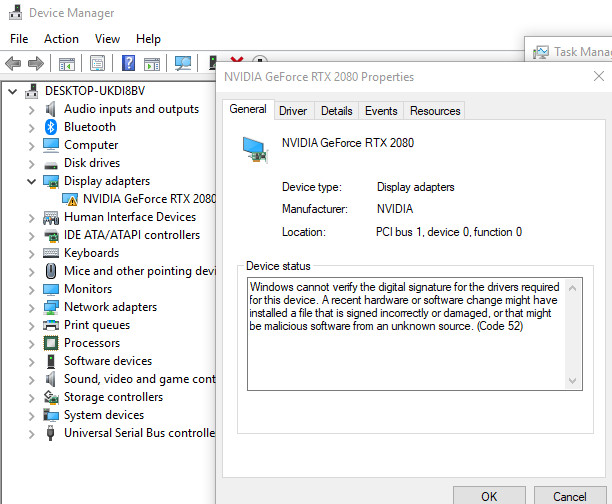Select the Print queues tree item label
Viewport: 612px width, 504px height.
(97, 325)
